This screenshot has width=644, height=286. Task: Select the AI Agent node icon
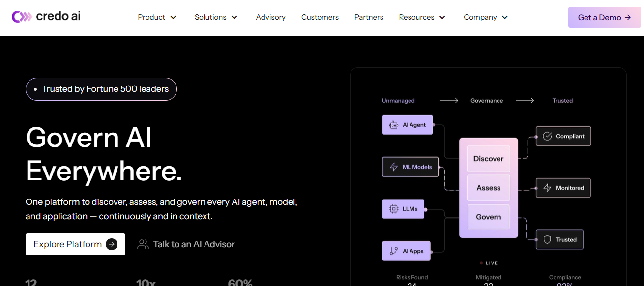point(393,124)
